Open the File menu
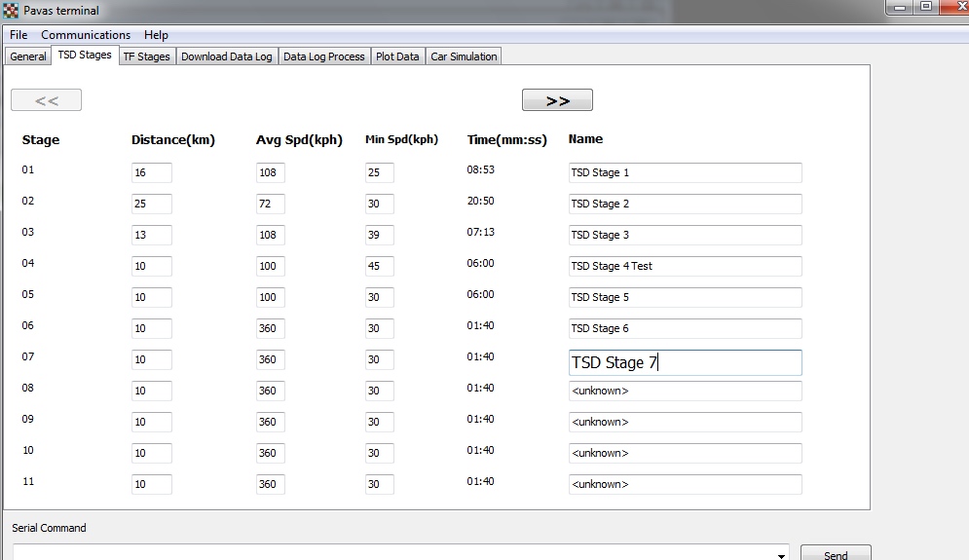 (x=19, y=35)
